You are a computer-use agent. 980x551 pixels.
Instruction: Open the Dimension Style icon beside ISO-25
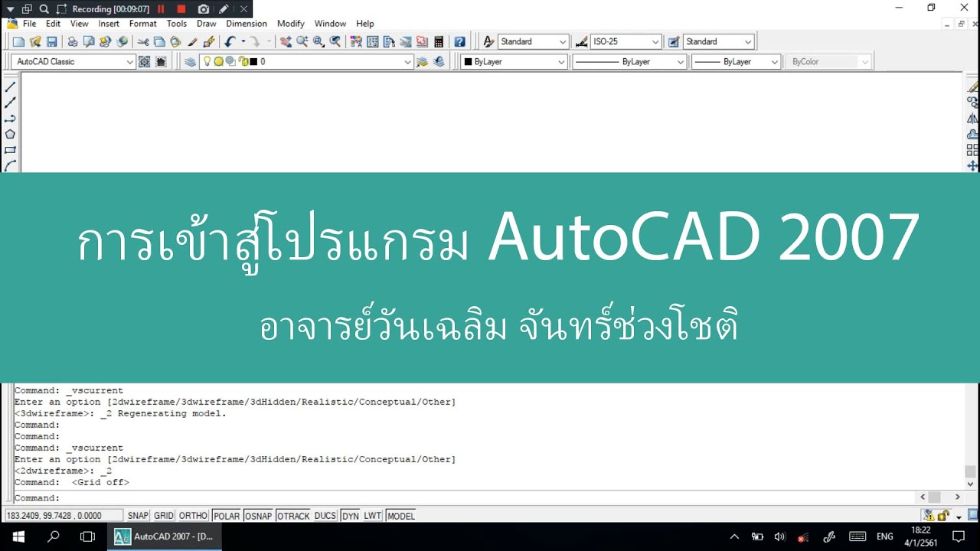pyautogui.click(x=581, y=42)
